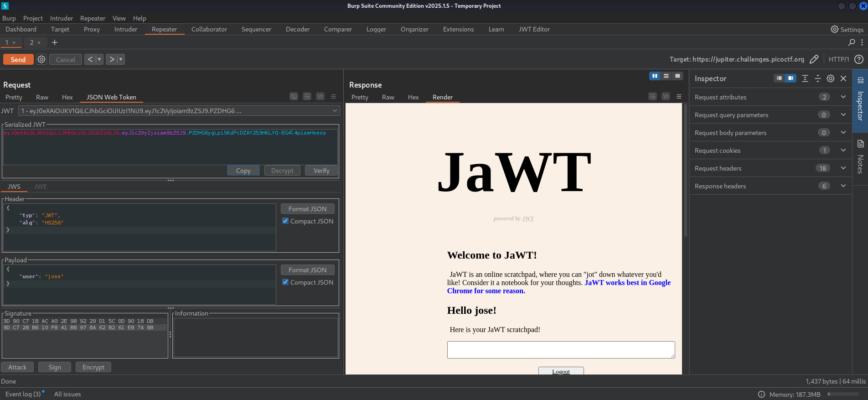Open Repeater send settings gear icon

coord(41,59)
